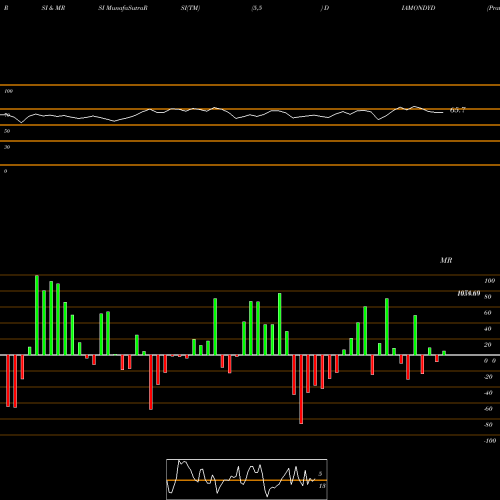This screenshot has height=500, width=500.
Task: Click the label 15 in mini chart
Action: coord(322,486)
